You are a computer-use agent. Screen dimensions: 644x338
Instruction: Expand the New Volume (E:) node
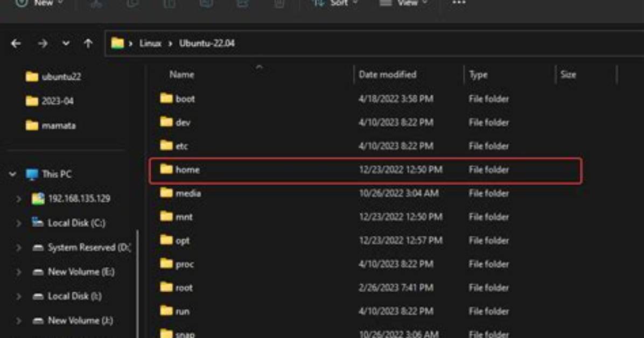18,272
